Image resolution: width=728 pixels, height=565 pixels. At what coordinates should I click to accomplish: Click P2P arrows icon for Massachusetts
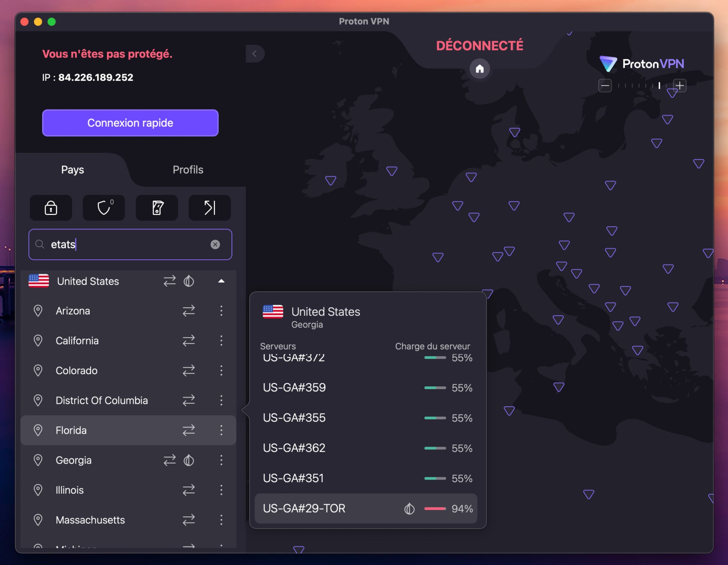[188, 520]
